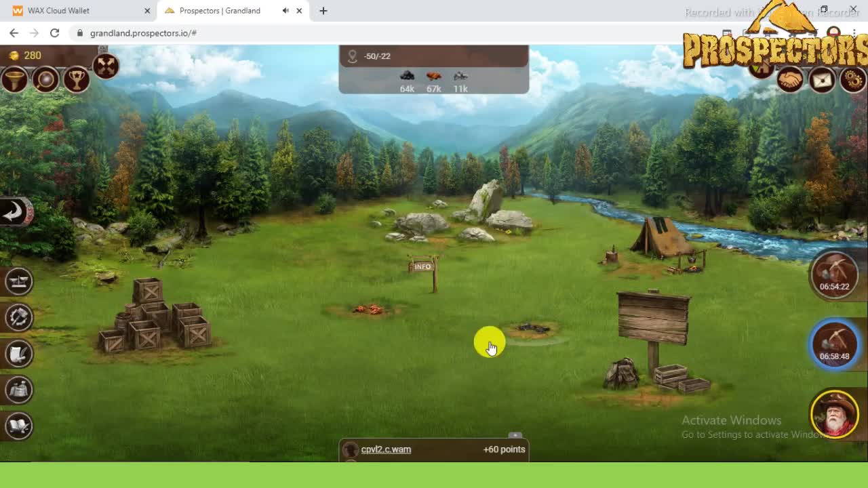Click the magnifying glass search icon
868x488 pixels.
45,80
